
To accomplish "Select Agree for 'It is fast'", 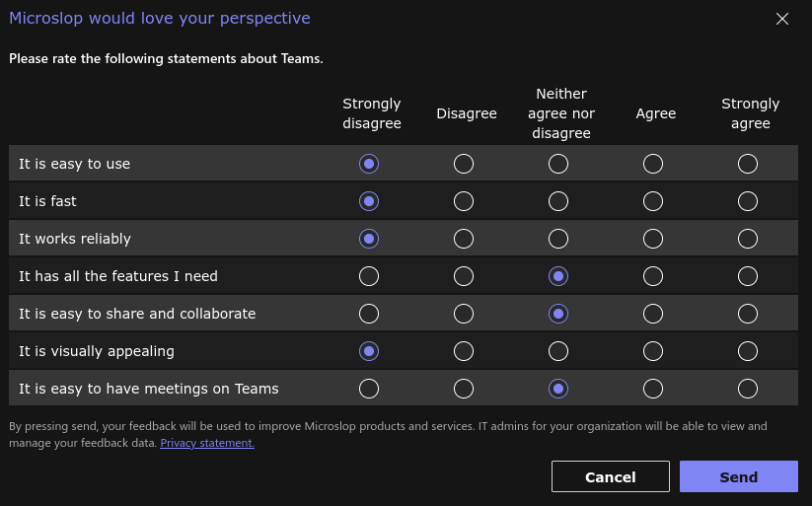I will click(x=653, y=201).
